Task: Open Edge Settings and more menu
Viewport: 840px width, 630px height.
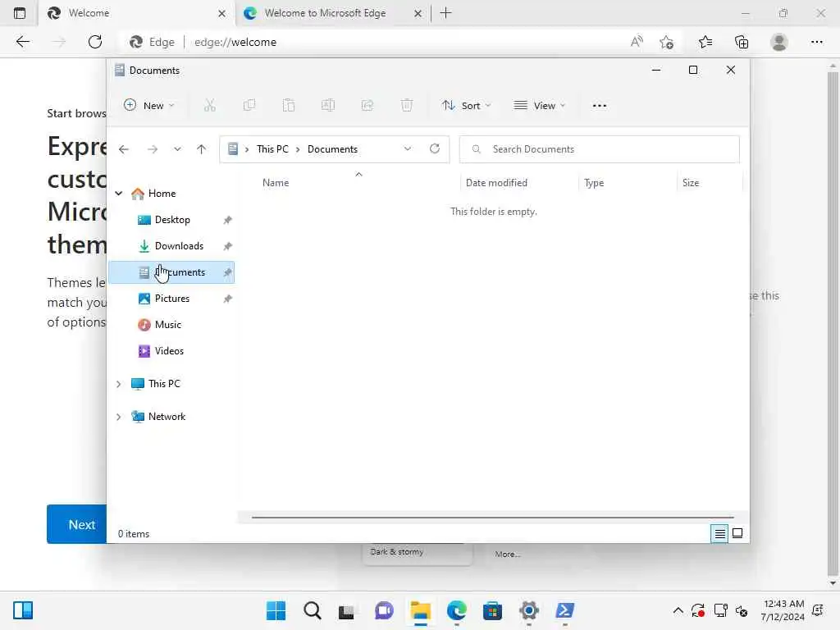Action: 816,42
